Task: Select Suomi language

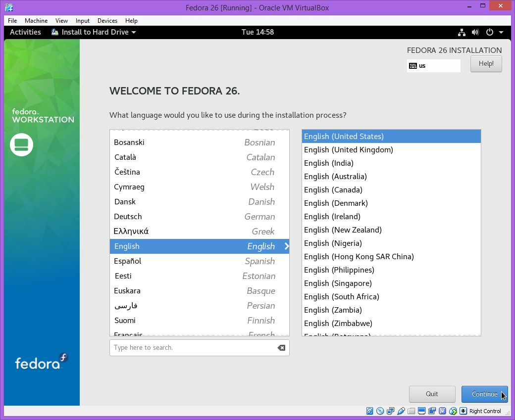Action: pyautogui.click(x=200, y=321)
